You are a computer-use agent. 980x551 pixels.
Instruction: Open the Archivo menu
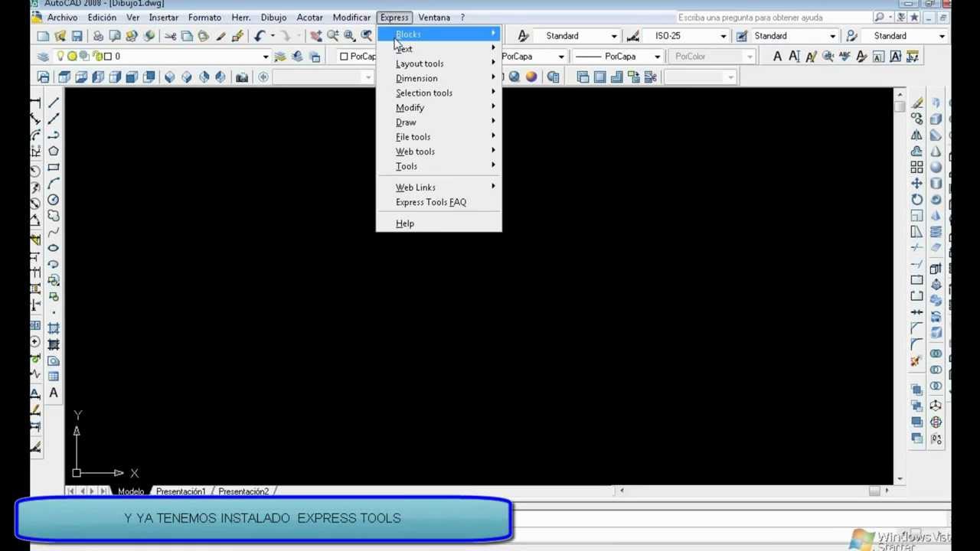coord(62,17)
